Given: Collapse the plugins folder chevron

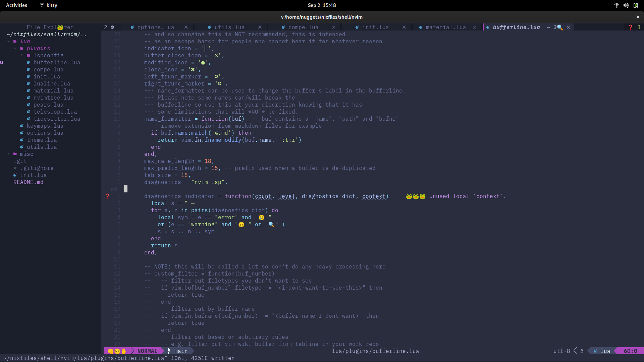Looking at the screenshot, I should 15,48.
